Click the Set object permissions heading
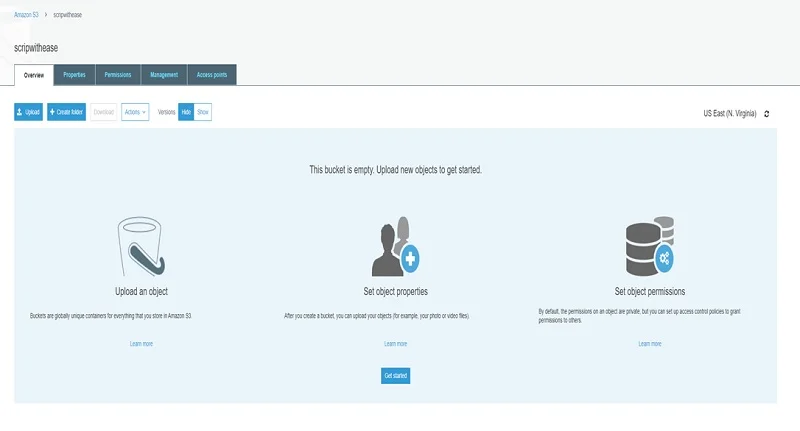The height and width of the screenshot is (431, 800). coord(649,291)
